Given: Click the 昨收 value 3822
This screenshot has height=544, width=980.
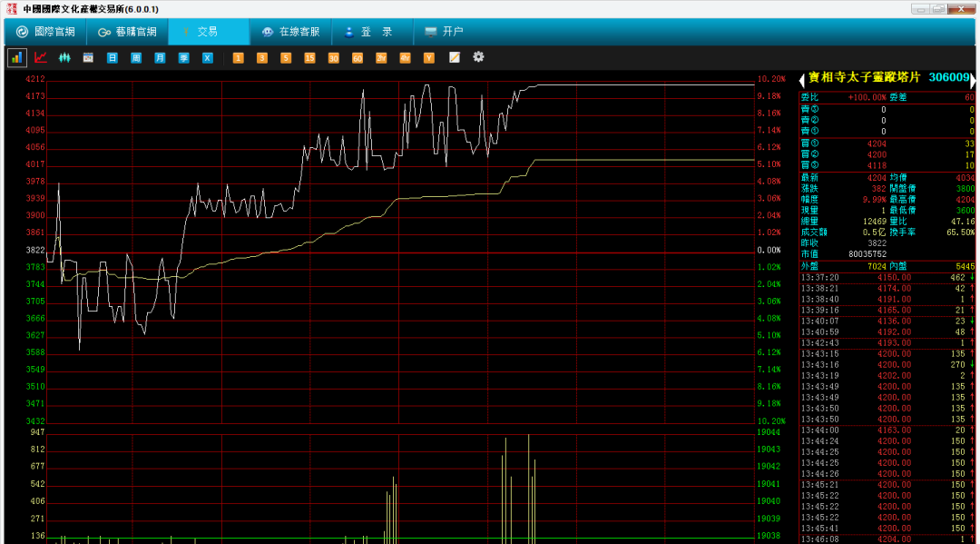Looking at the screenshot, I should pos(877,243).
